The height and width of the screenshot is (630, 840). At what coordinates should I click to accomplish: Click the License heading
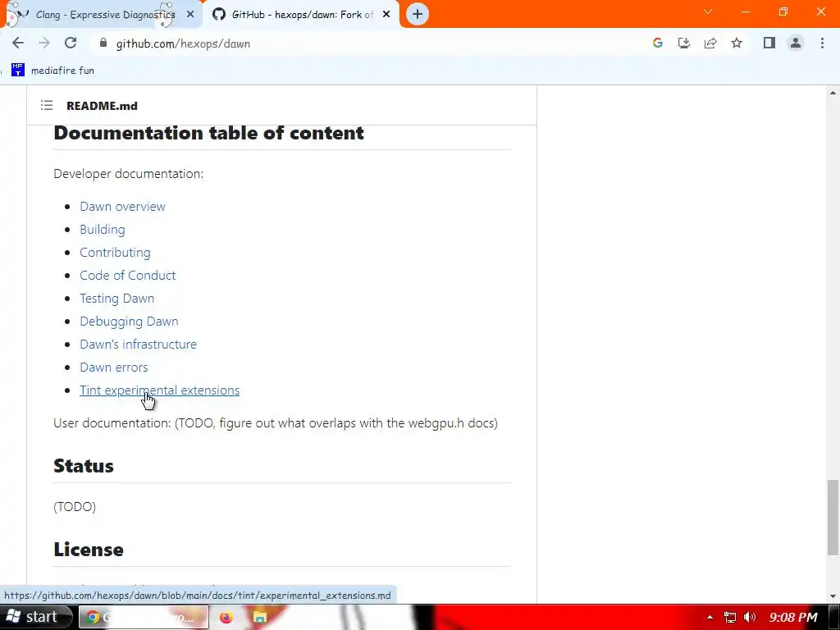pos(89,550)
